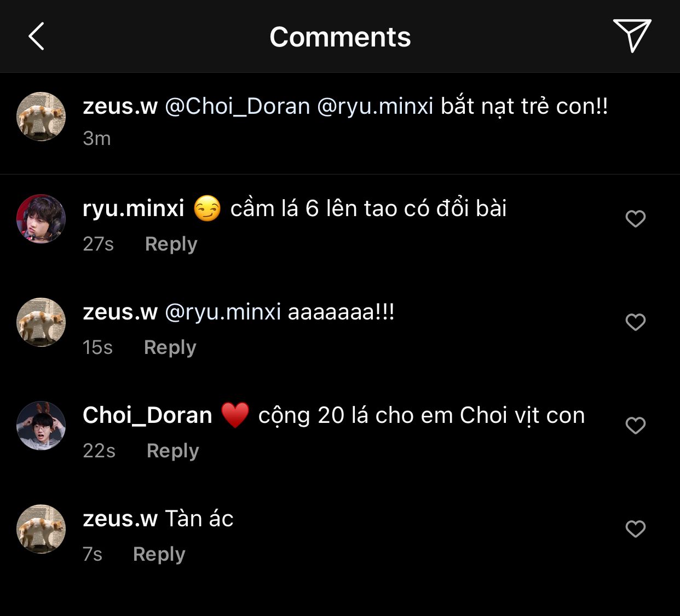Open the Choi_Doran username
680x616 pixels.
tap(147, 416)
